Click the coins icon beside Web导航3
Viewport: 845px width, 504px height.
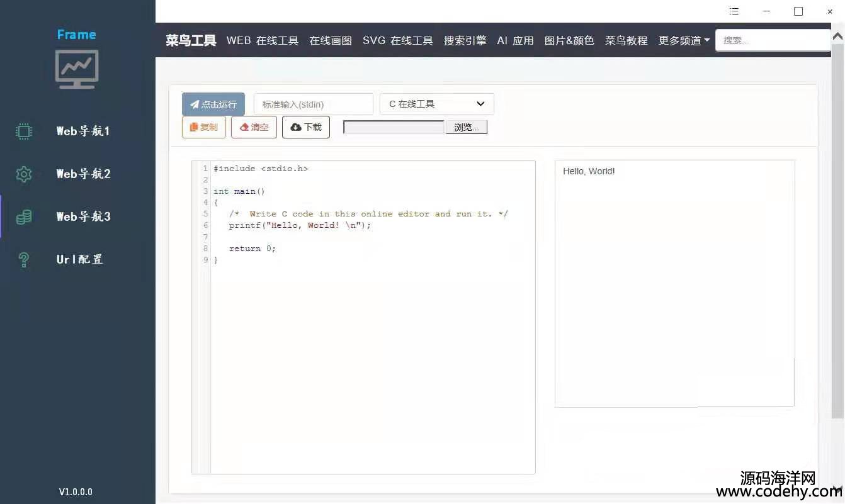click(24, 217)
